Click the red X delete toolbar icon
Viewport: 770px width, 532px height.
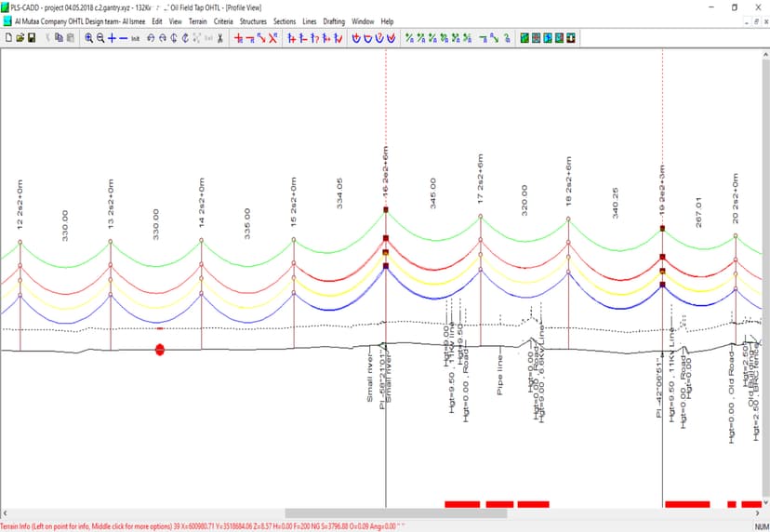click(272, 38)
